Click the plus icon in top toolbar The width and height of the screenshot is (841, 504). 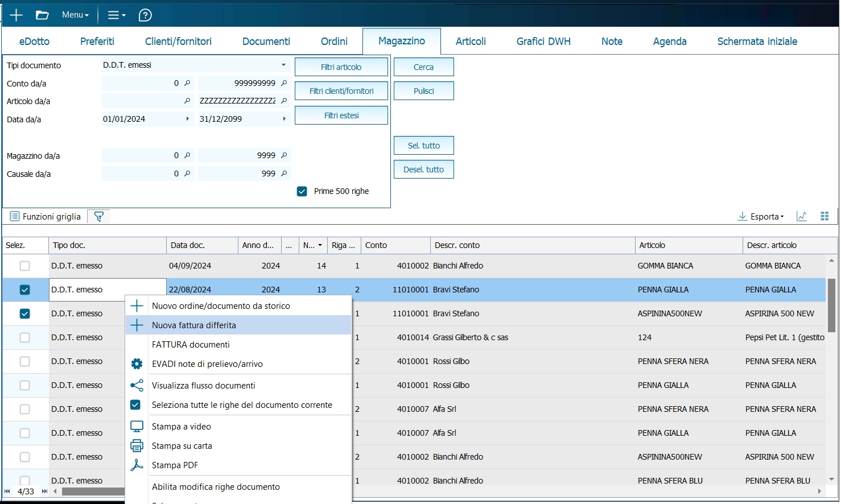[17, 15]
